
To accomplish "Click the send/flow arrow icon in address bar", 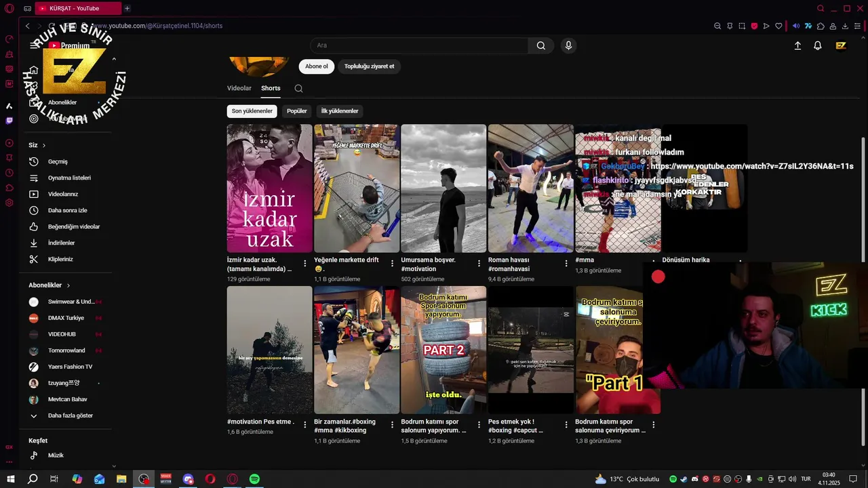I will 766,26.
